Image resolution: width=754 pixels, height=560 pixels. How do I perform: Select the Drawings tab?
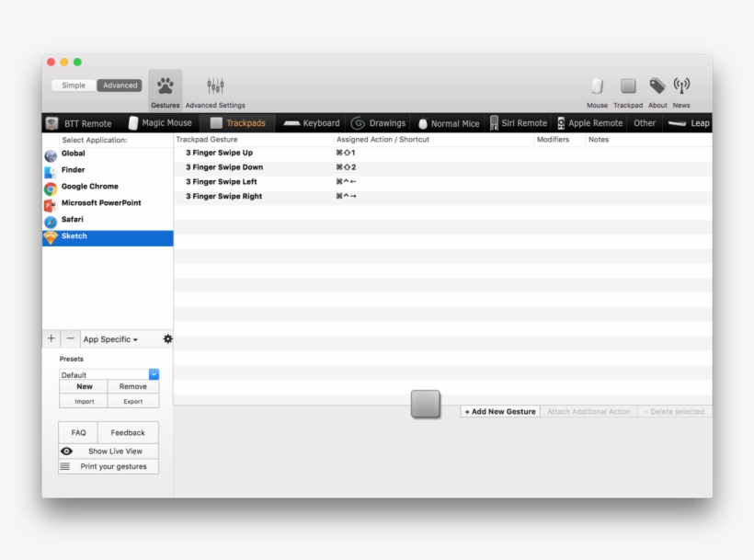(378, 123)
